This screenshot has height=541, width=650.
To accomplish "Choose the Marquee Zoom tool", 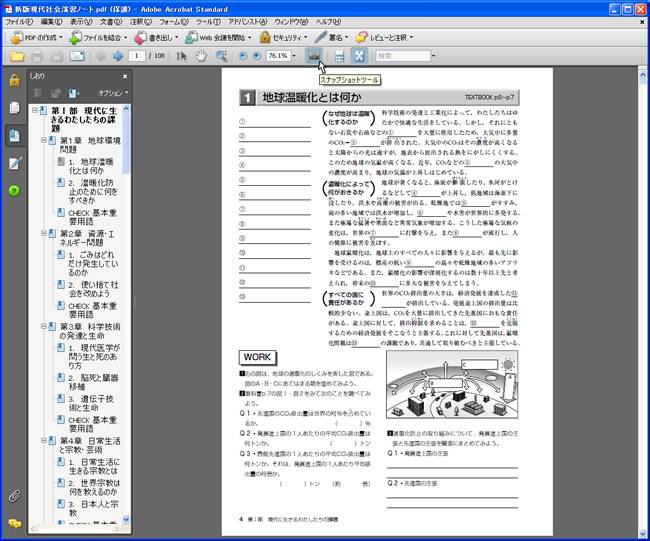I will pyautogui.click(x=221, y=56).
